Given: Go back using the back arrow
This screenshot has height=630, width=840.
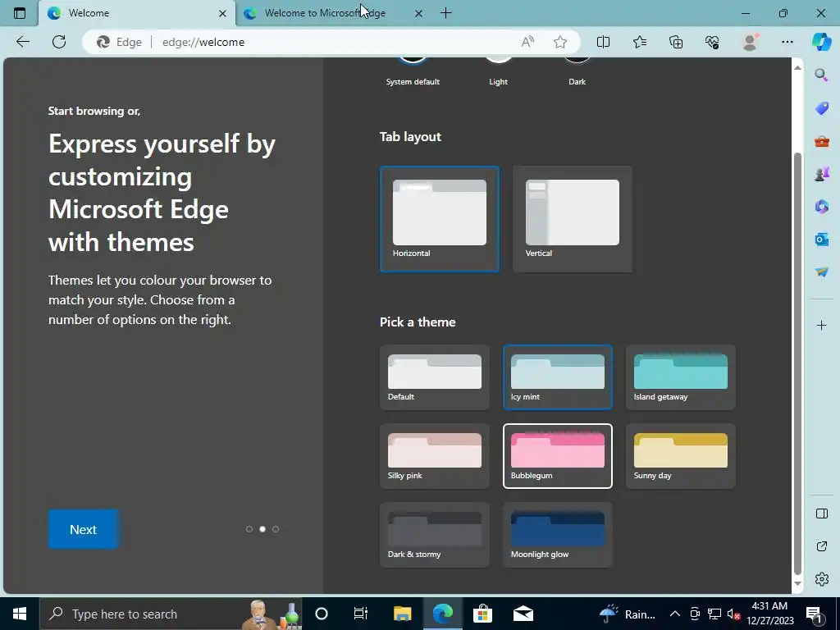Looking at the screenshot, I should point(23,42).
